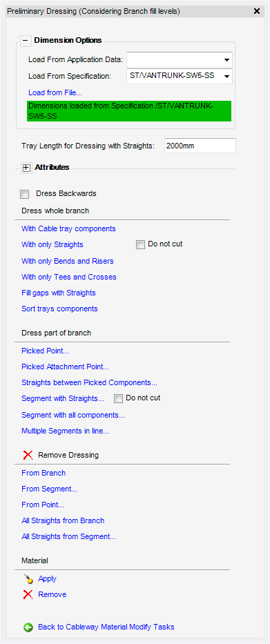Click the Tray Length for Dressing field
The height and width of the screenshot is (644, 270).
(x=200, y=146)
